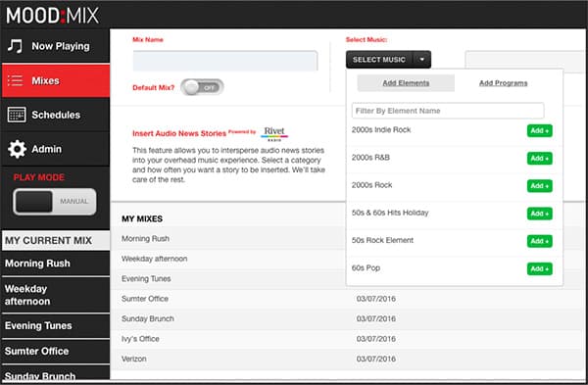The height and width of the screenshot is (385, 588).
Task: Click the Mixes list icon
Action: click(15, 80)
